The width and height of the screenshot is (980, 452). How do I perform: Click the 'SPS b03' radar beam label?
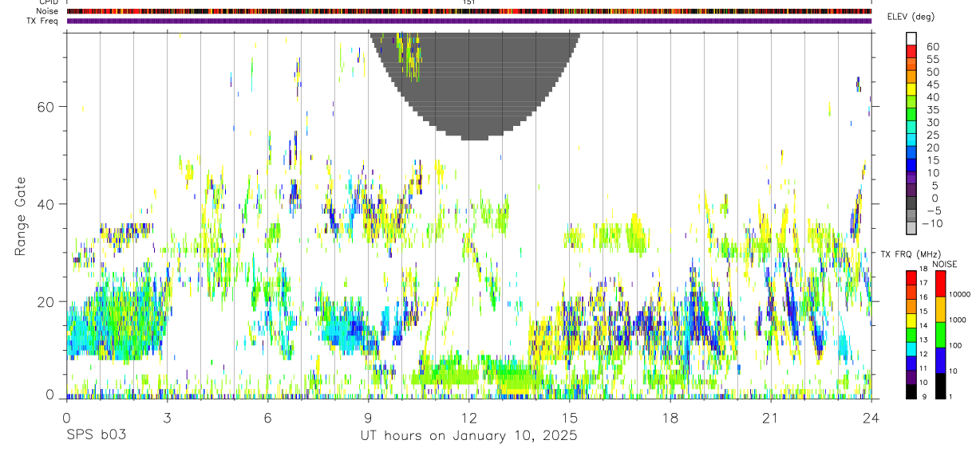pos(96,436)
